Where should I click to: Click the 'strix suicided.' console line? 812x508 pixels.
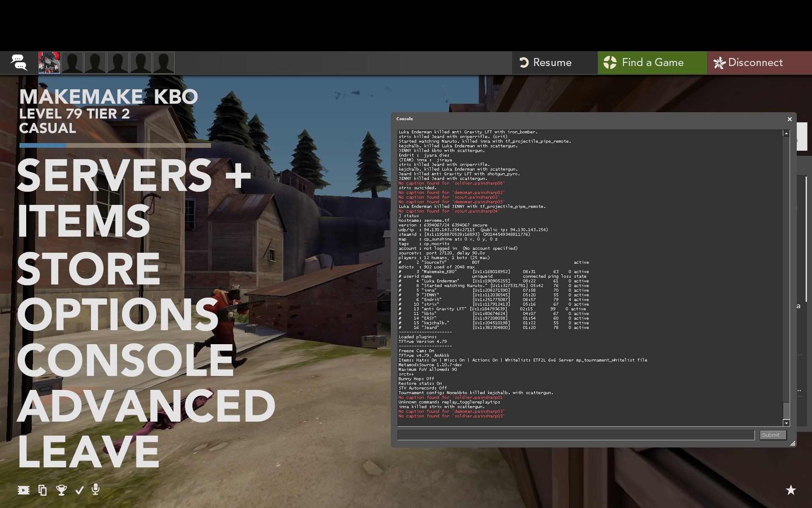tap(417, 188)
